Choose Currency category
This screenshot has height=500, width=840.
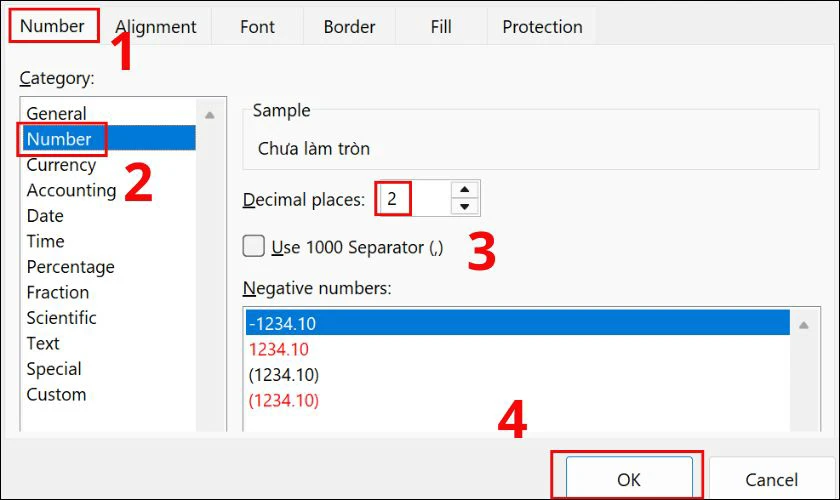tap(109, 165)
